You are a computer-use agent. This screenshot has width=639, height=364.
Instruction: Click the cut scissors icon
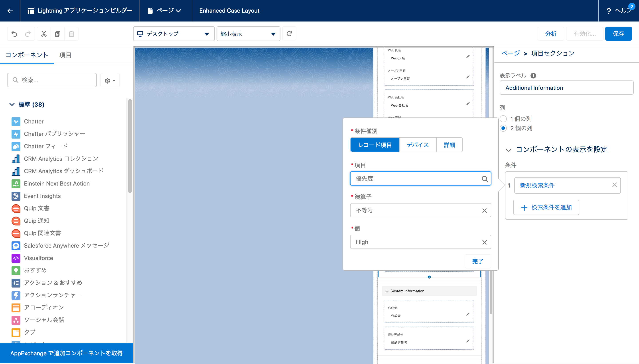click(x=44, y=34)
